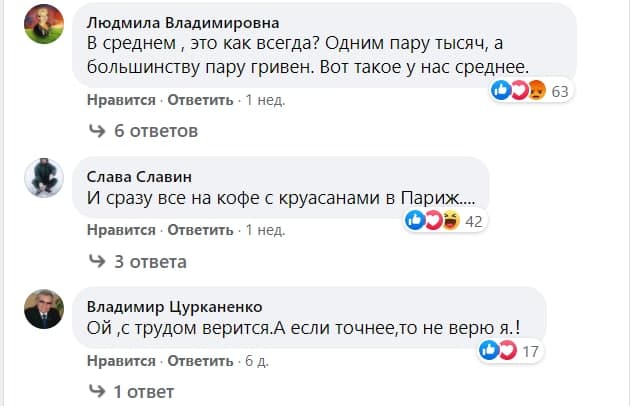Like Людмила Владимировна's comment
This screenshot has width=630, height=406.
(x=121, y=100)
